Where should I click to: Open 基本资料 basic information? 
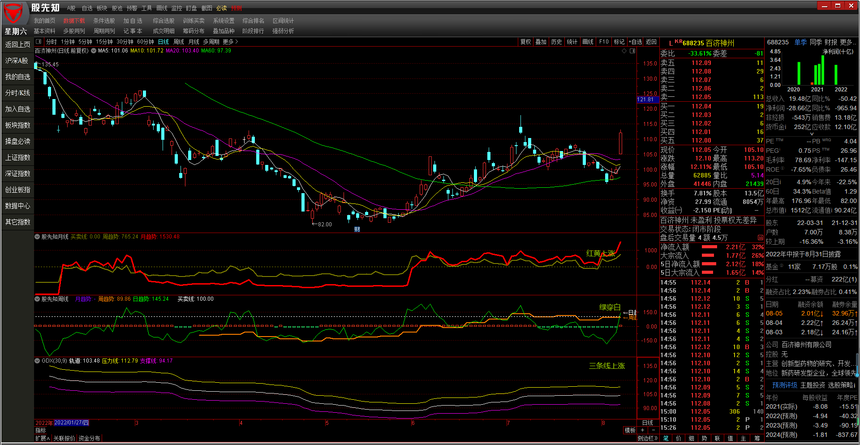click(x=44, y=31)
